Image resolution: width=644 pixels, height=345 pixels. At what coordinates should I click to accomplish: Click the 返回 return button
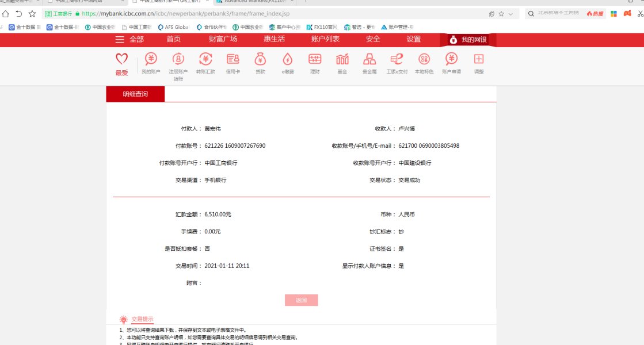pos(301,300)
